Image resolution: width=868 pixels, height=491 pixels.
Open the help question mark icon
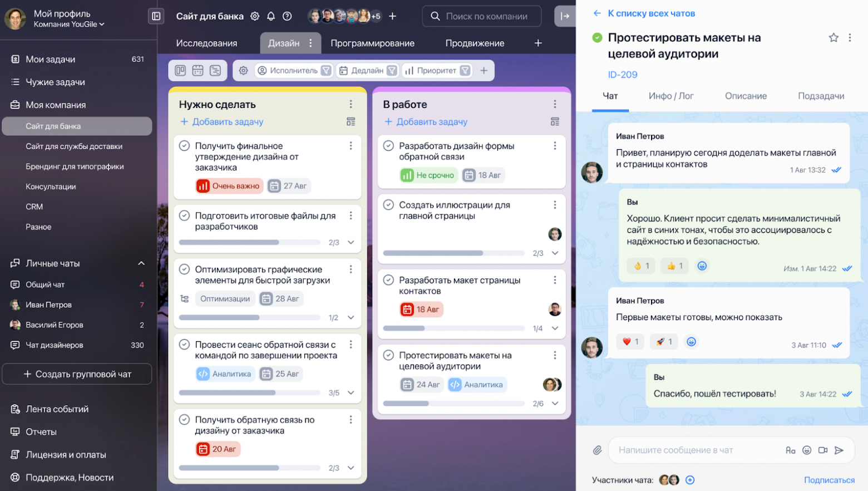coord(287,16)
